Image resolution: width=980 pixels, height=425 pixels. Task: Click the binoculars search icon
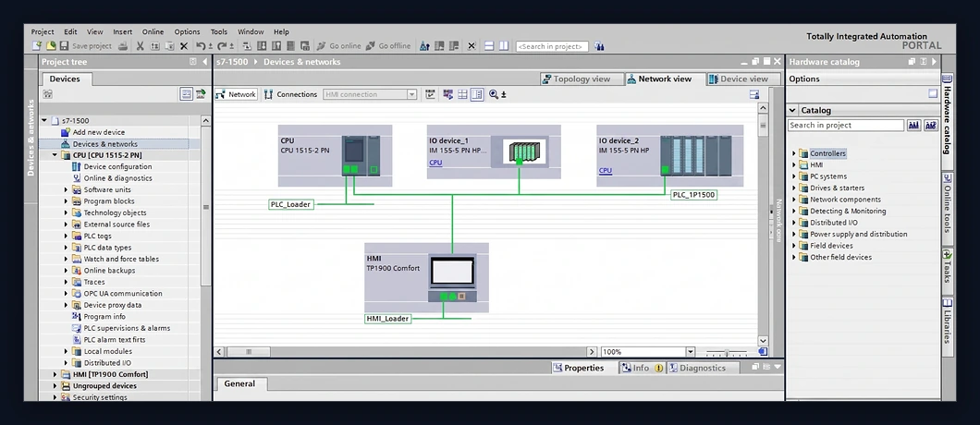599,45
